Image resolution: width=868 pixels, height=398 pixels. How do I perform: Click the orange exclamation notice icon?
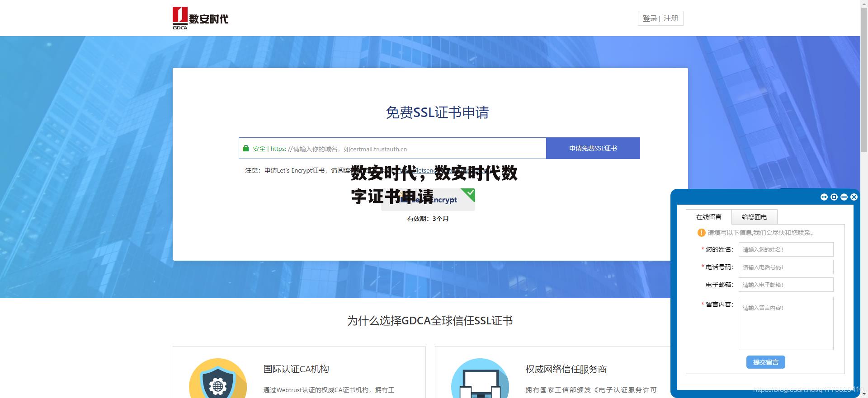[x=701, y=233]
